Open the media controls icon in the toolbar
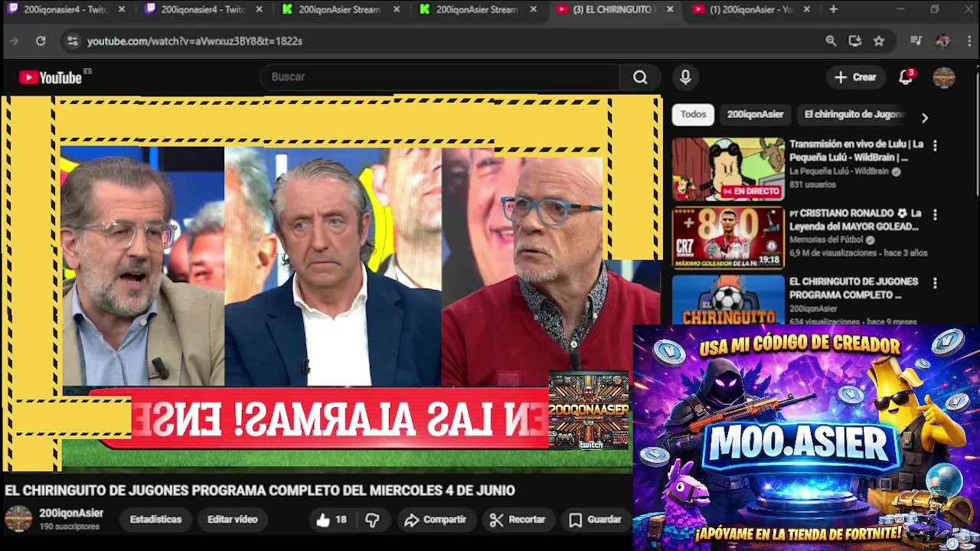980x551 pixels. (x=916, y=41)
